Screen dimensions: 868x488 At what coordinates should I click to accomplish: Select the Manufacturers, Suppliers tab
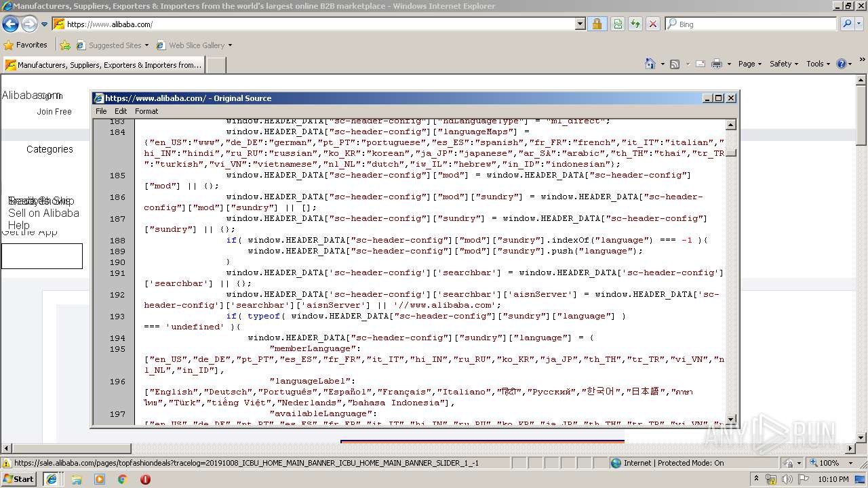pos(103,65)
